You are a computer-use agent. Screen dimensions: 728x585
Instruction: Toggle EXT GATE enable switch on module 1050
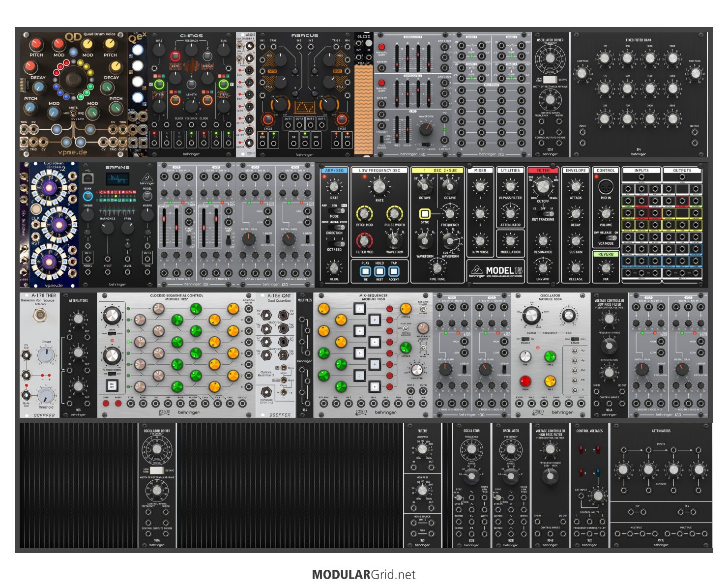423,309
